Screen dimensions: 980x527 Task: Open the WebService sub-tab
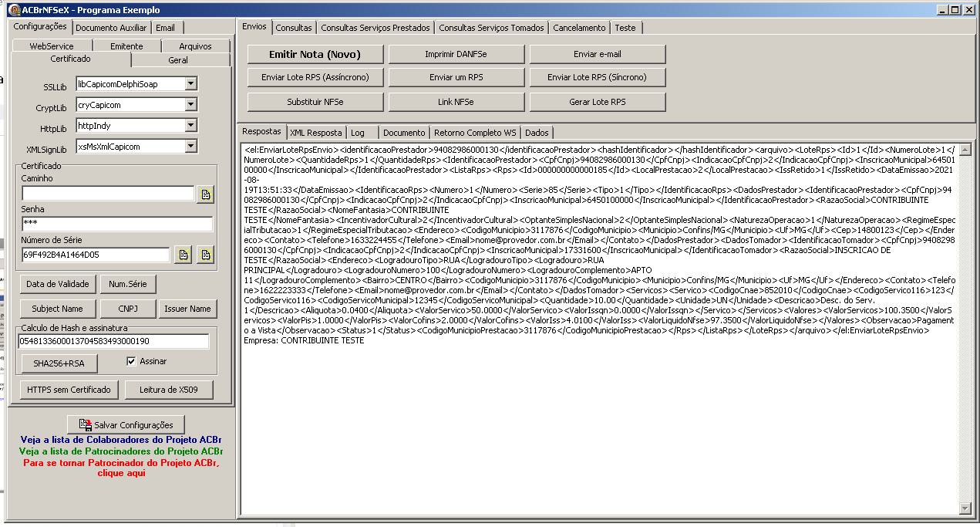coord(52,46)
